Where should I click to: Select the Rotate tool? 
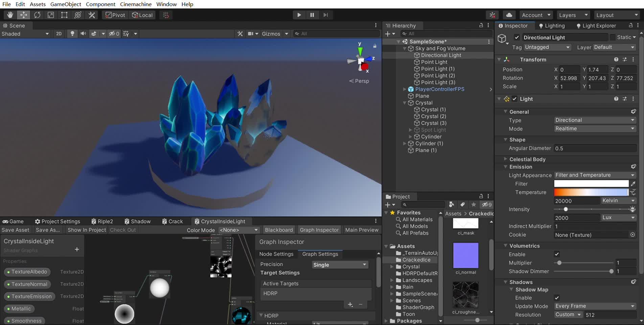pos(37,15)
